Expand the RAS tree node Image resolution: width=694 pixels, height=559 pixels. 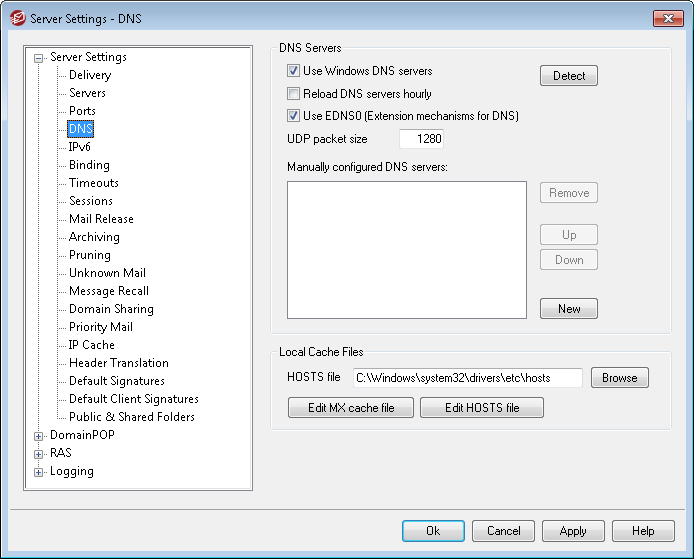[x=39, y=454]
